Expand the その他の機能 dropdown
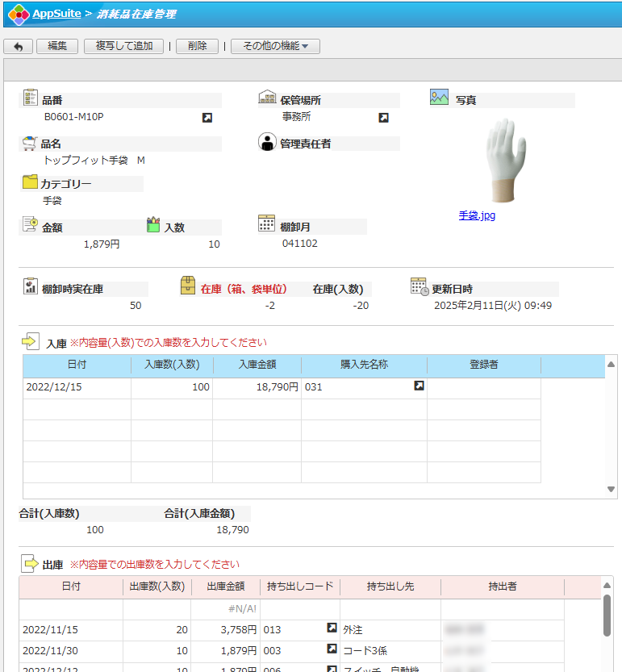622x672 pixels. point(275,47)
